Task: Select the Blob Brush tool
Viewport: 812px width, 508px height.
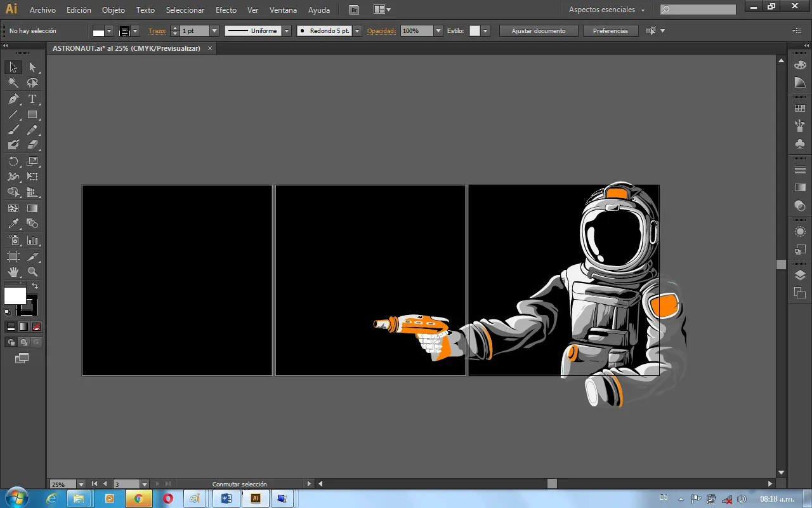Action: click(x=13, y=145)
